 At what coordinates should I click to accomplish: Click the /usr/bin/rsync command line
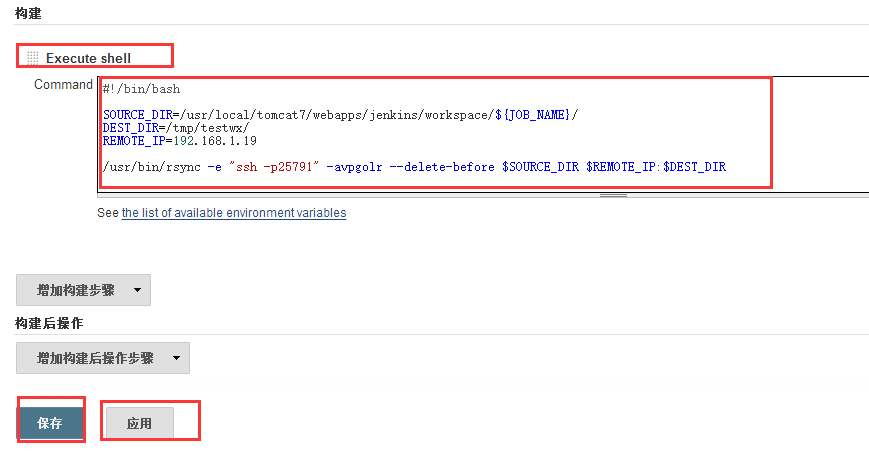[414, 167]
